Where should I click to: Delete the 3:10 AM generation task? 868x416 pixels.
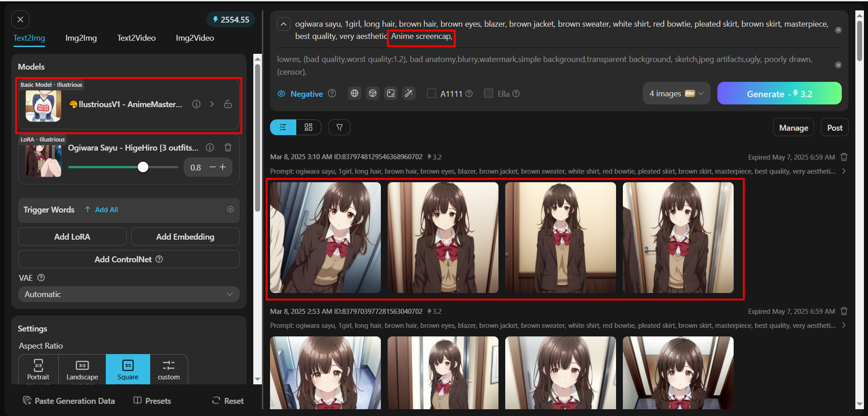click(x=844, y=157)
